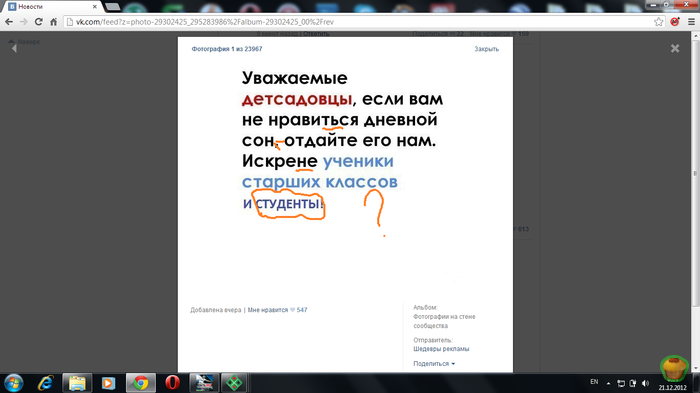Open the Windows Media Player taskbar icon
700x393 pixels.
click(108, 383)
